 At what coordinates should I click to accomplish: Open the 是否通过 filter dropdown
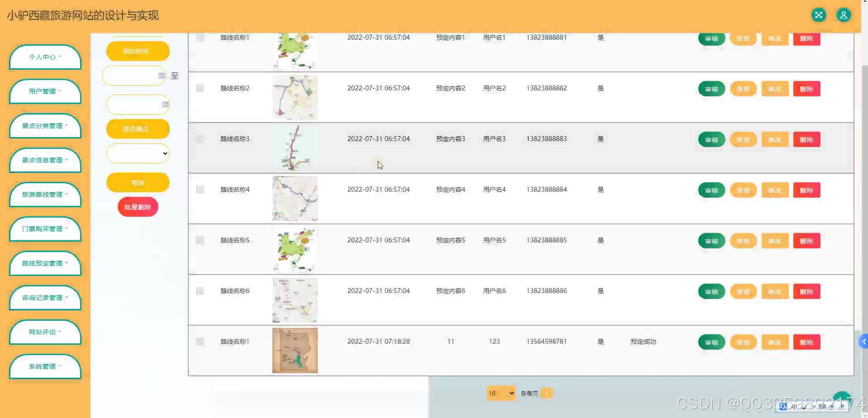click(138, 153)
